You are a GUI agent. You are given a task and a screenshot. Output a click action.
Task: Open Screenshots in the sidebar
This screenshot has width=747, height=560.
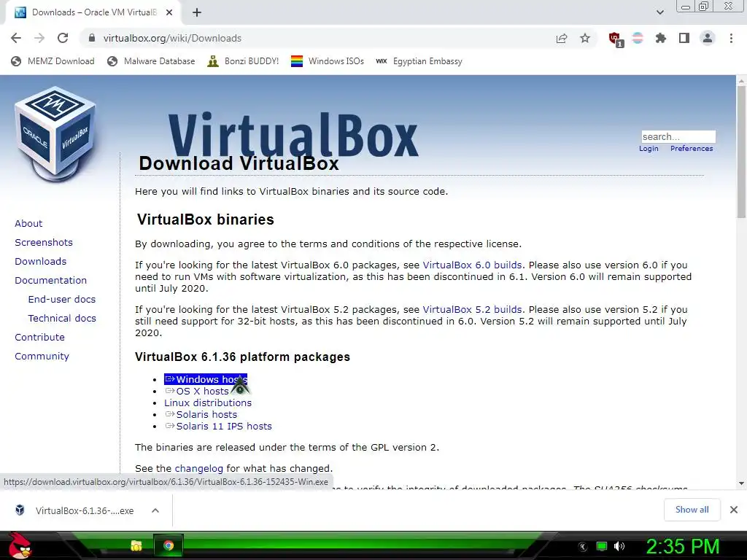44,242
